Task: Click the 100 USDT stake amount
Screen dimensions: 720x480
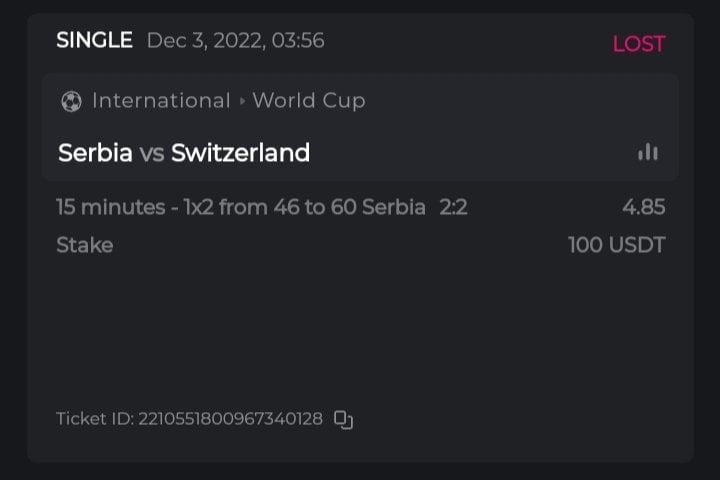Action: (616, 245)
